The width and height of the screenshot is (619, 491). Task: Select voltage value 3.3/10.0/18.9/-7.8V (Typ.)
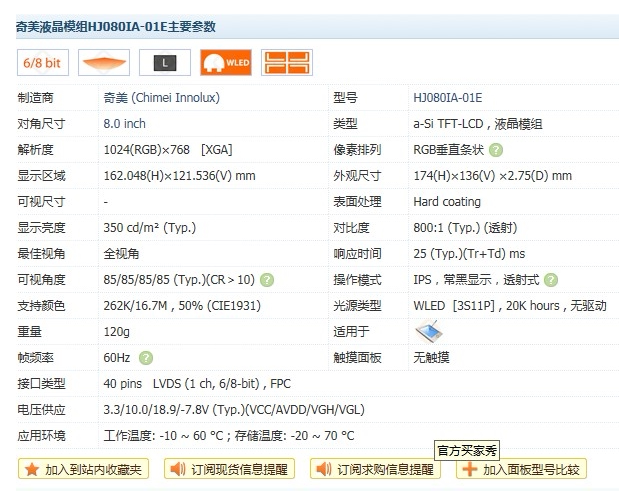pyautogui.click(x=234, y=410)
